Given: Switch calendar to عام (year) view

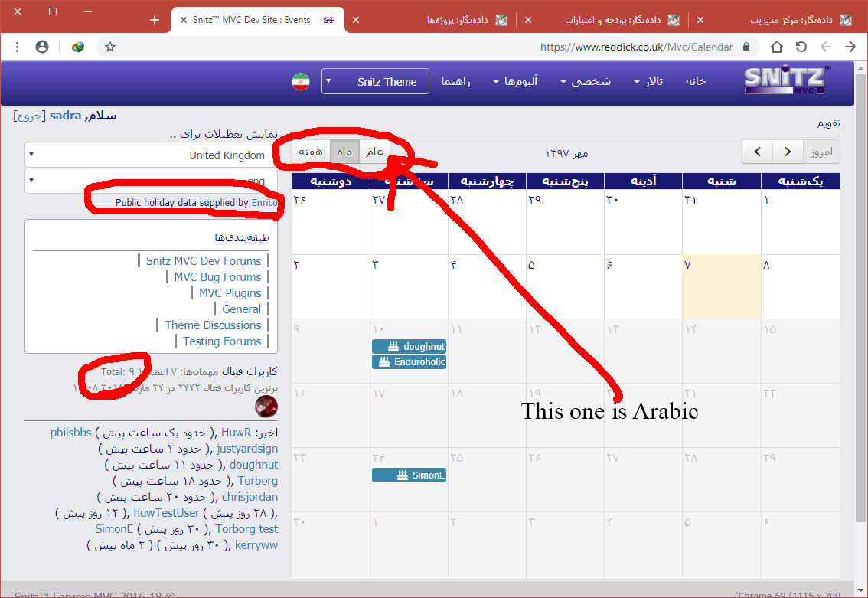Looking at the screenshot, I should (x=374, y=152).
